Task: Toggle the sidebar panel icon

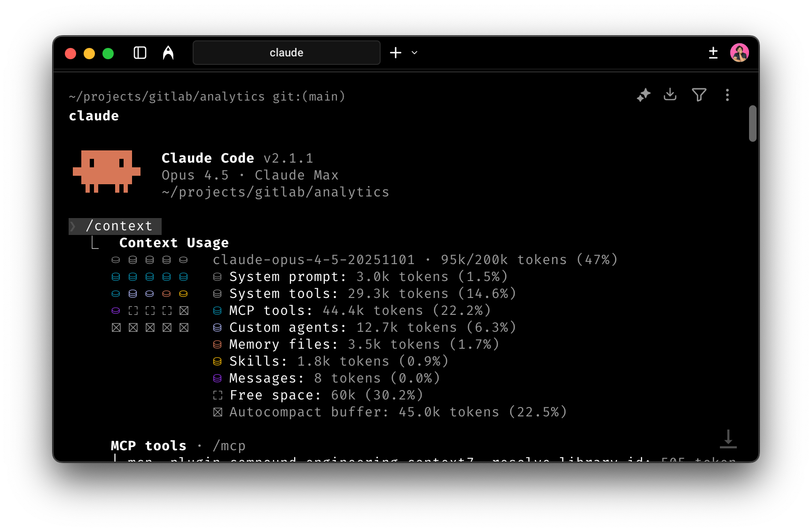Action: 140,53
